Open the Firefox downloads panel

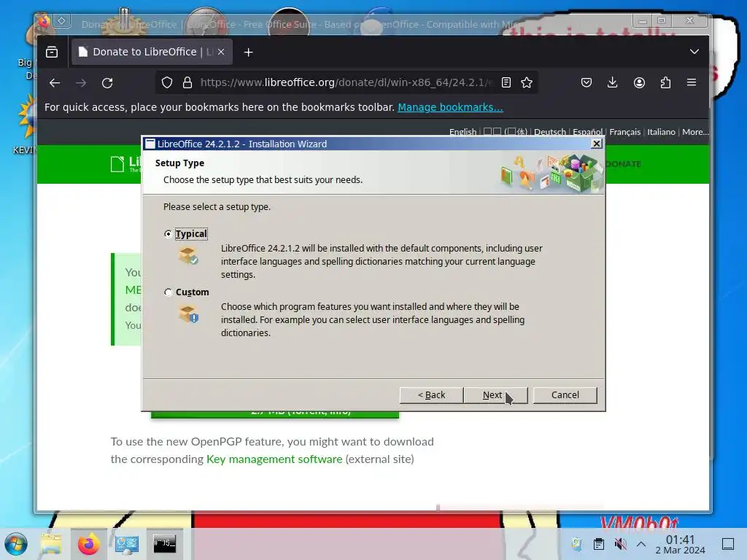pyautogui.click(x=613, y=83)
